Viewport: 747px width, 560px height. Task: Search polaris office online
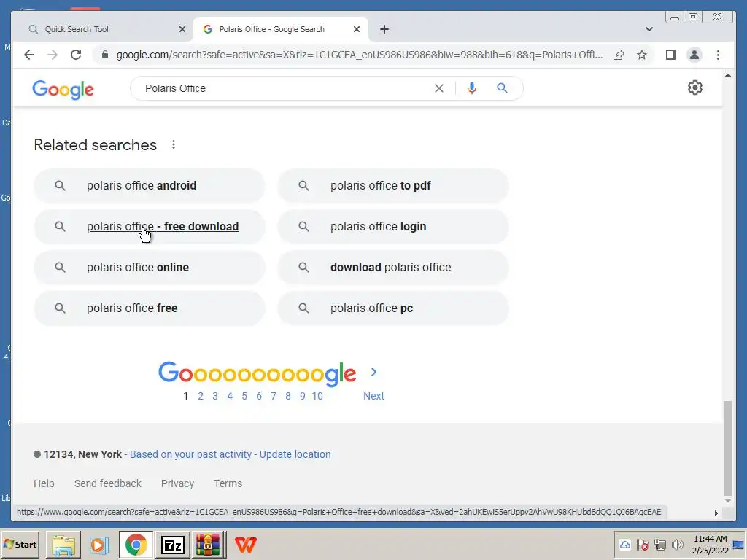coord(149,268)
